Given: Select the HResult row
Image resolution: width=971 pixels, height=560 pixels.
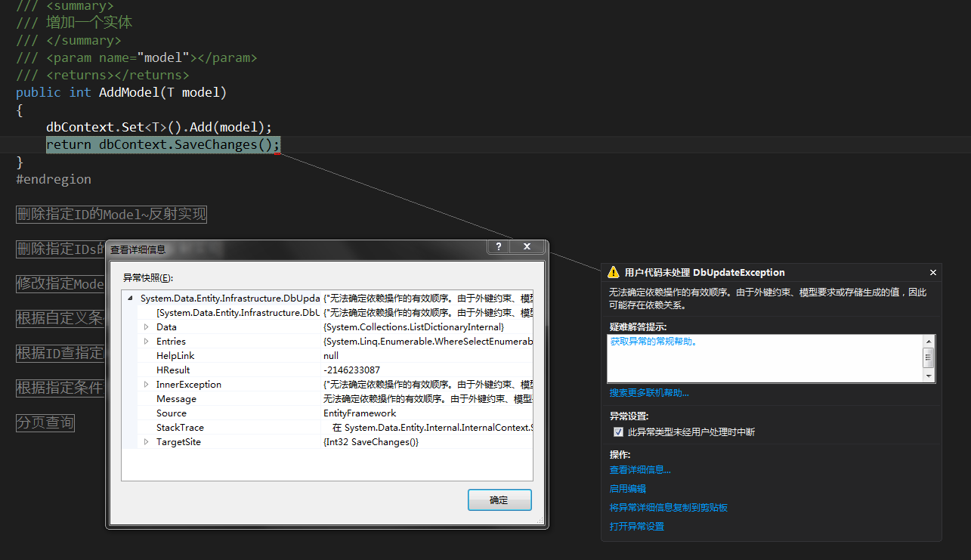Looking at the screenshot, I should pos(327,370).
